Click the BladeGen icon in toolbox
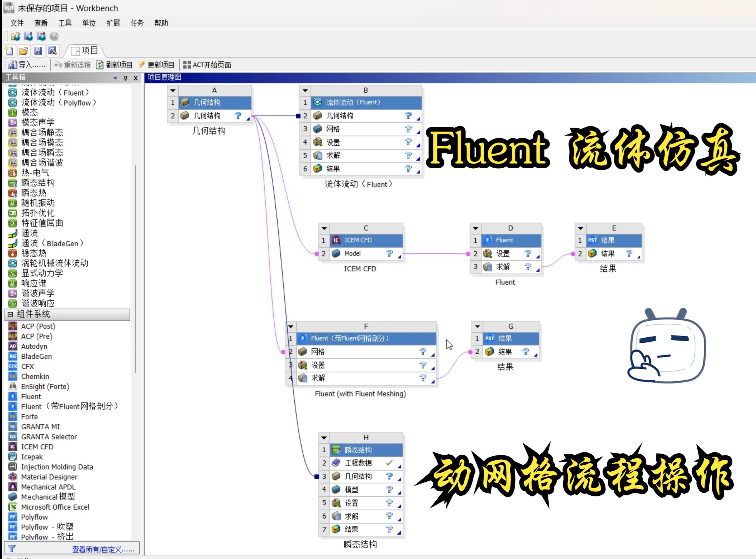This screenshot has height=559, width=756. (x=13, y=356)
